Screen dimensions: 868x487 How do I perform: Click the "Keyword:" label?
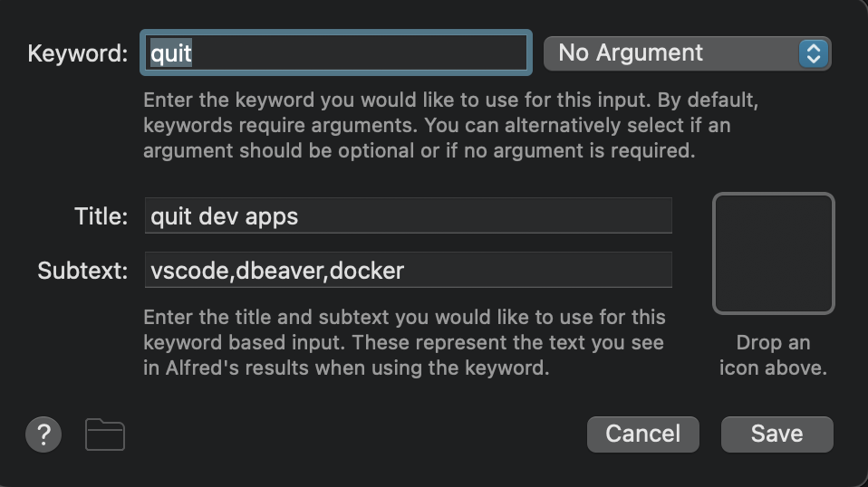(78, 53)
